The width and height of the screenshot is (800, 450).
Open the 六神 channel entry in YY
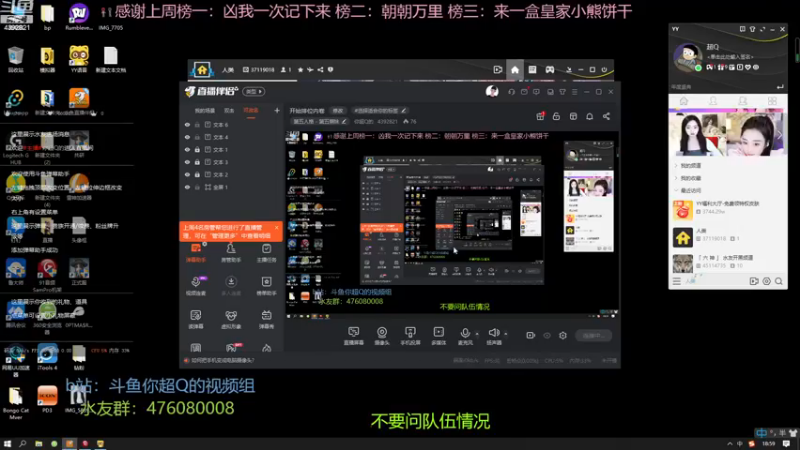point(728,262)
